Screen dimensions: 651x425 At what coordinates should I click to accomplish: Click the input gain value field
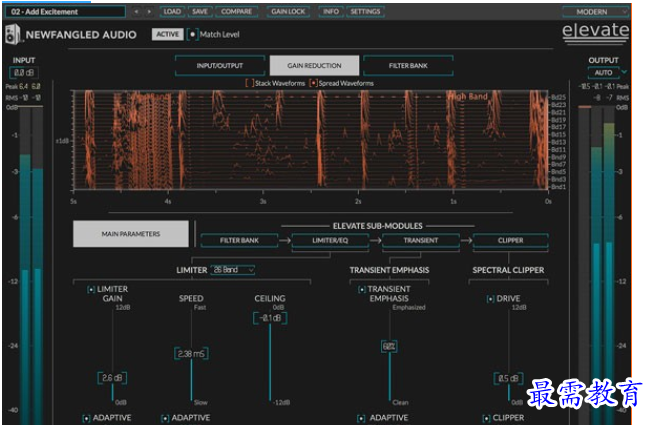tap(23, 72)
